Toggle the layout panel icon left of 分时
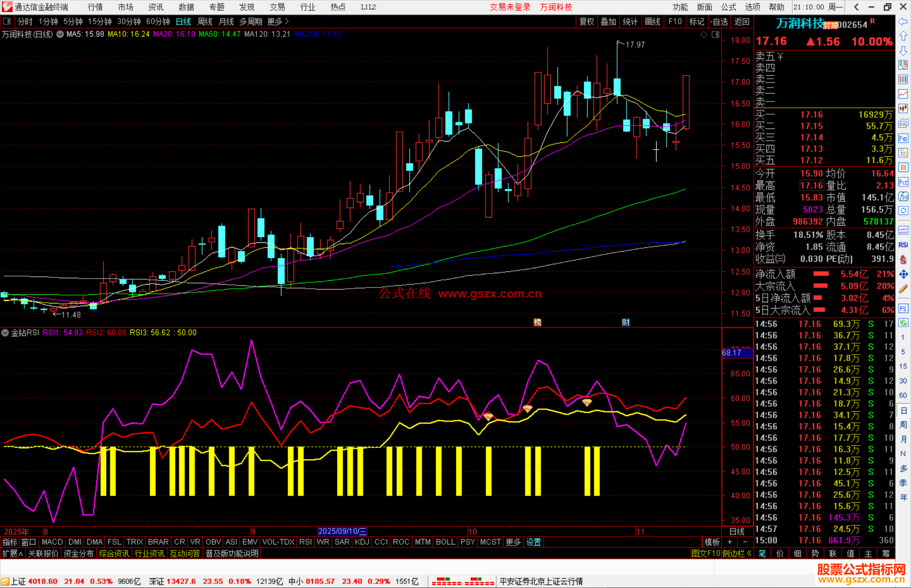This screenshot has width=911, height=588. coord(7,21)
